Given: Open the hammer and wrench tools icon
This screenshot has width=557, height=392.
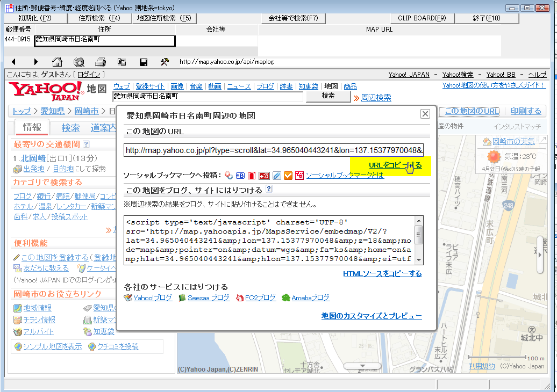Looking at the screenshot, I should click(165, 62).
